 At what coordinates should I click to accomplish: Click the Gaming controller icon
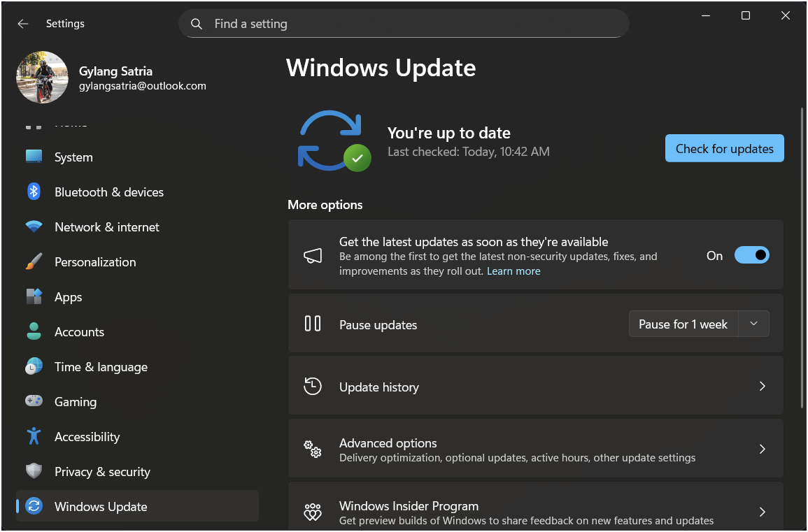tap(34, 401)
